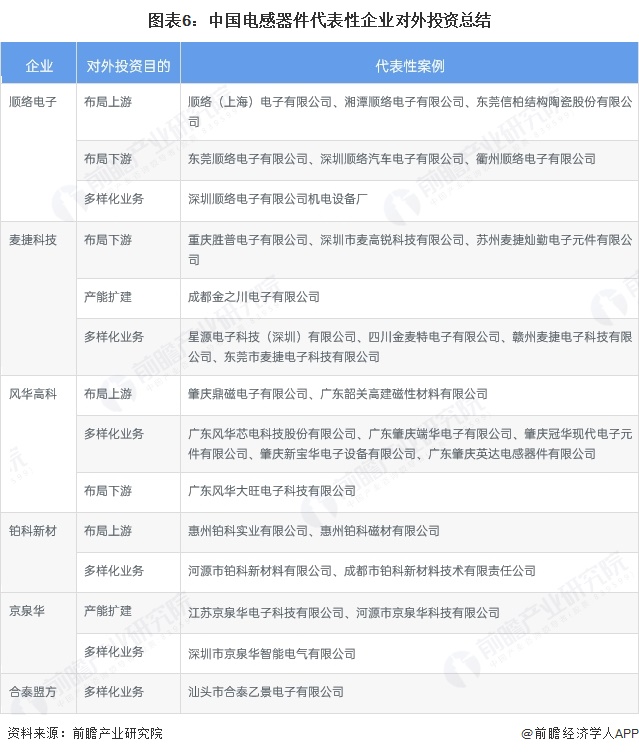Select 汕头市合泰乙景电子有限公司 case entry
639x754 pixels.
(x=265, y=692)
